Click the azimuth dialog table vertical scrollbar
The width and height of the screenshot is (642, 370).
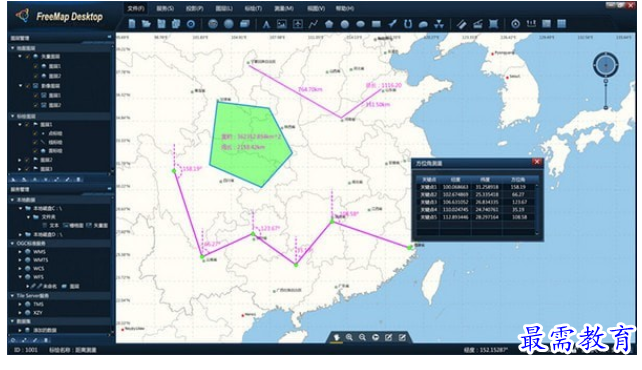tap(537, 209)
